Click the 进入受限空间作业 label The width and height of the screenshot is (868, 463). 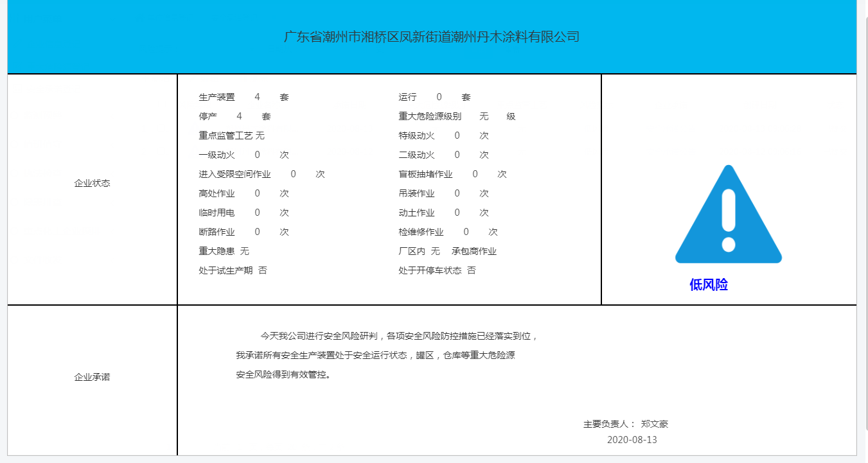(235, 174)
